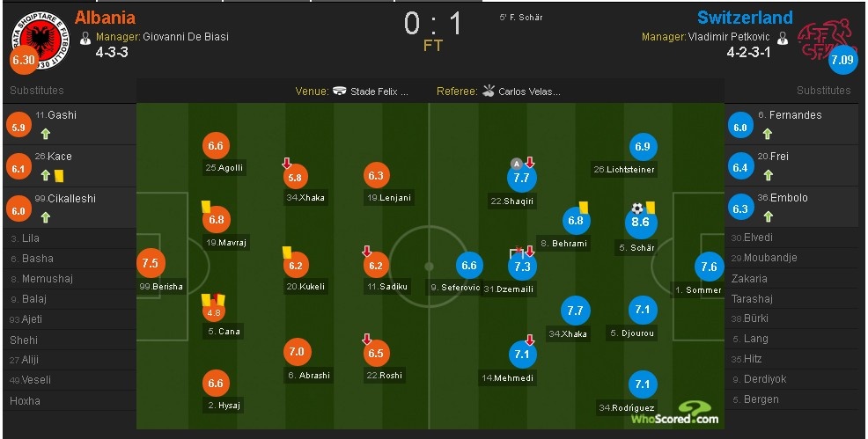Click the yellow card beside Kace
Screen dimensions: 868x439
tap(59, 176)
